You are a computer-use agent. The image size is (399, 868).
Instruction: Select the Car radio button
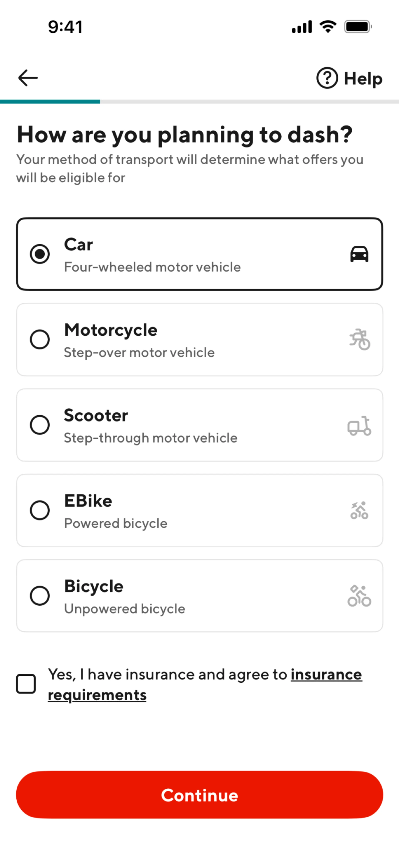[40, 254]
